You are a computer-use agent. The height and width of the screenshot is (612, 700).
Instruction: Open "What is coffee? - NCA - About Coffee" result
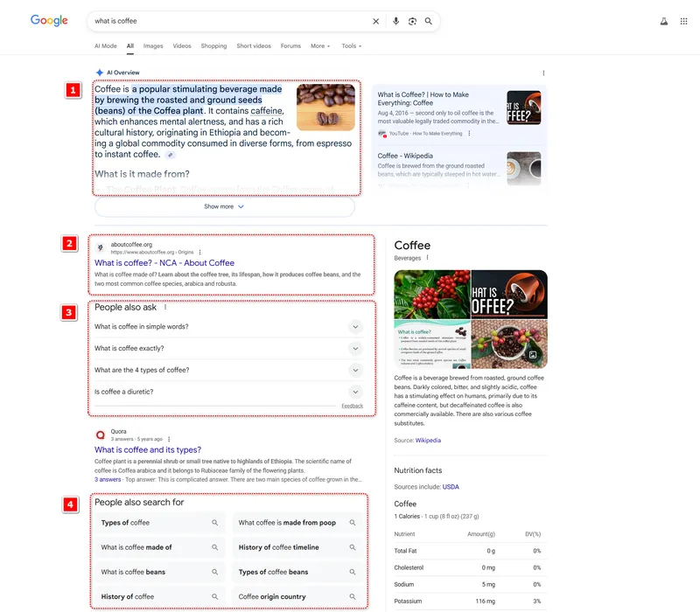(164, 262)
